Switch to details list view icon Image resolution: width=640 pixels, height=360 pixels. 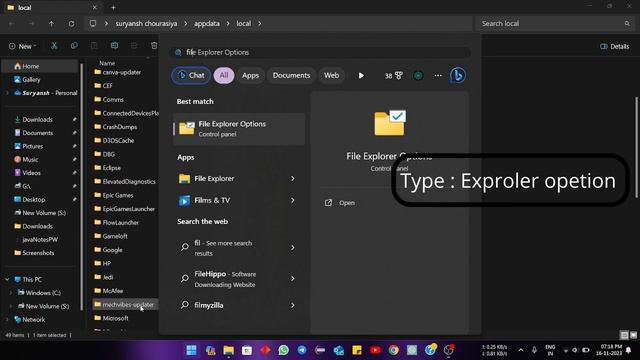click(624, 335)
